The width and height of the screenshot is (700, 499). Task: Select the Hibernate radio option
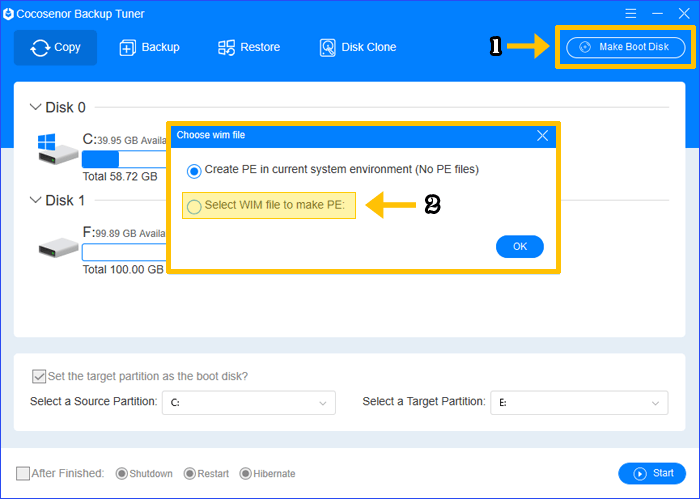246,474
